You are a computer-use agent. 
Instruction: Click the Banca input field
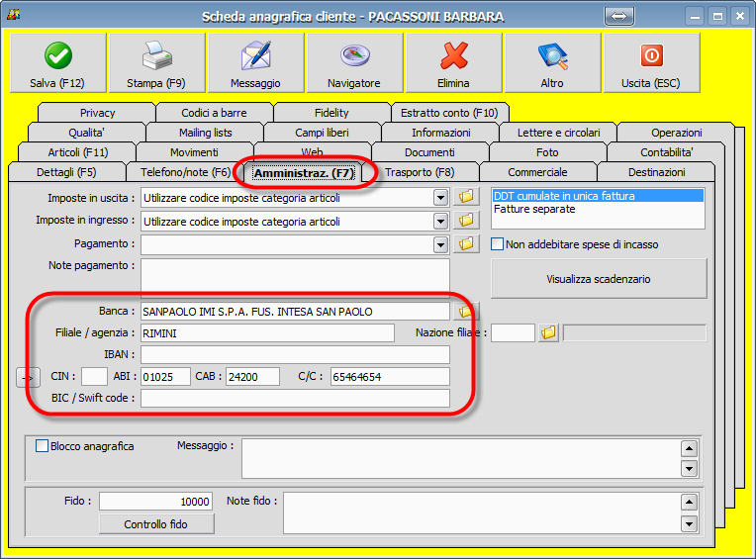click(295, 312)
